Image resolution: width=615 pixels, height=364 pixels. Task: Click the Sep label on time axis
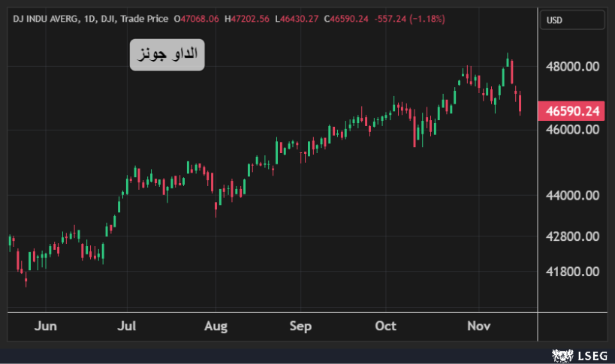[x=300, y=326]
